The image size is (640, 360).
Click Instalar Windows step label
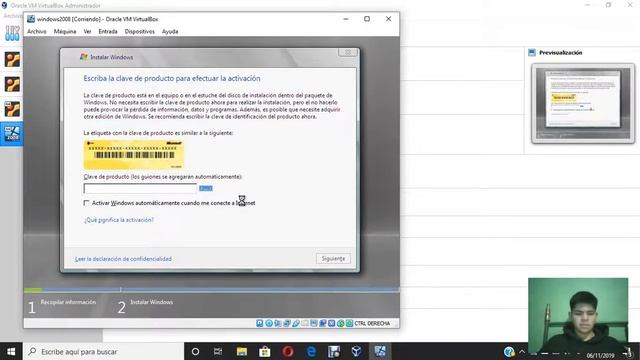(x=151, y=302)
